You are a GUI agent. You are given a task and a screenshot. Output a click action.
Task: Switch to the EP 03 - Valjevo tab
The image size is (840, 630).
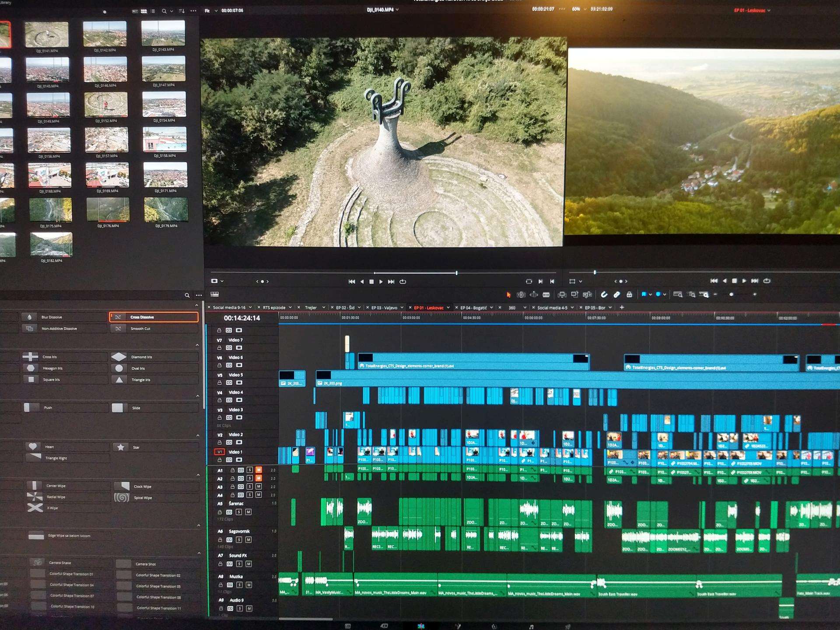(384, 308)
